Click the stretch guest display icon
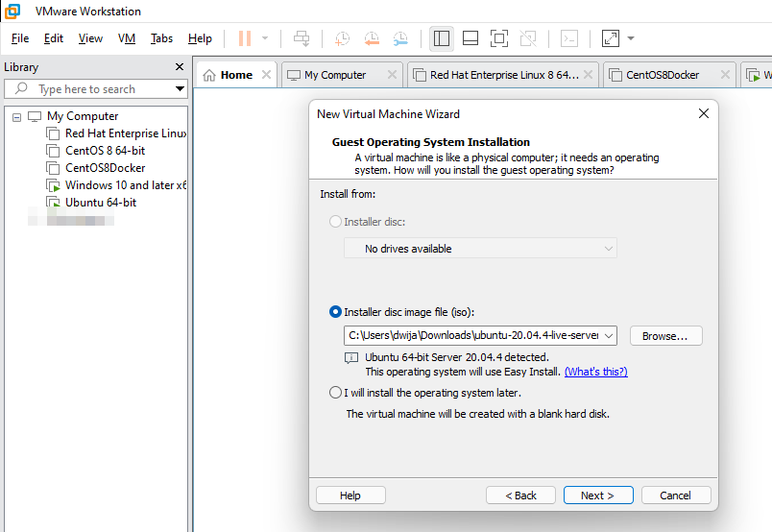Viewport: 772px width, 532px height. [x=611, y=38]
